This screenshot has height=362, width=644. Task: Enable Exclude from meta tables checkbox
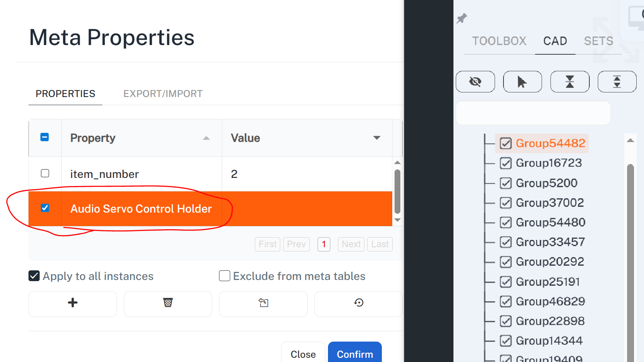pos(224,276)
